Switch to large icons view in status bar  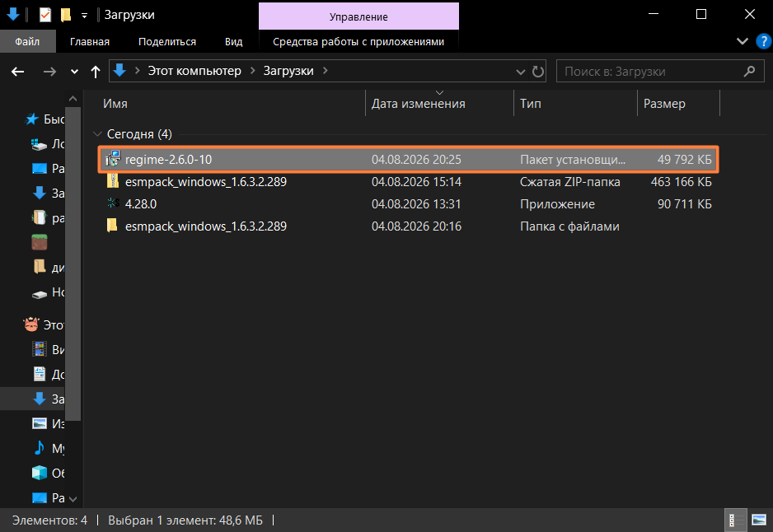759,520
